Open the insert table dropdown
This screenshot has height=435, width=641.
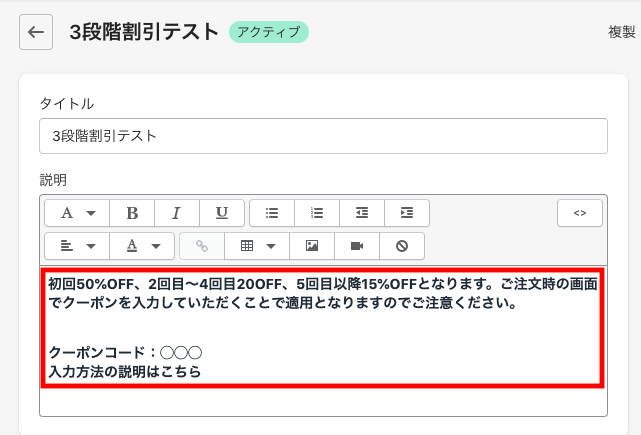(x=257, y=246)
